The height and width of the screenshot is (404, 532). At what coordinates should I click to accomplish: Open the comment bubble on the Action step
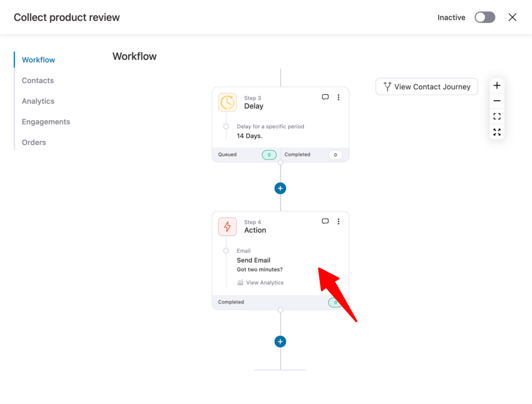(x=325, y=221)
